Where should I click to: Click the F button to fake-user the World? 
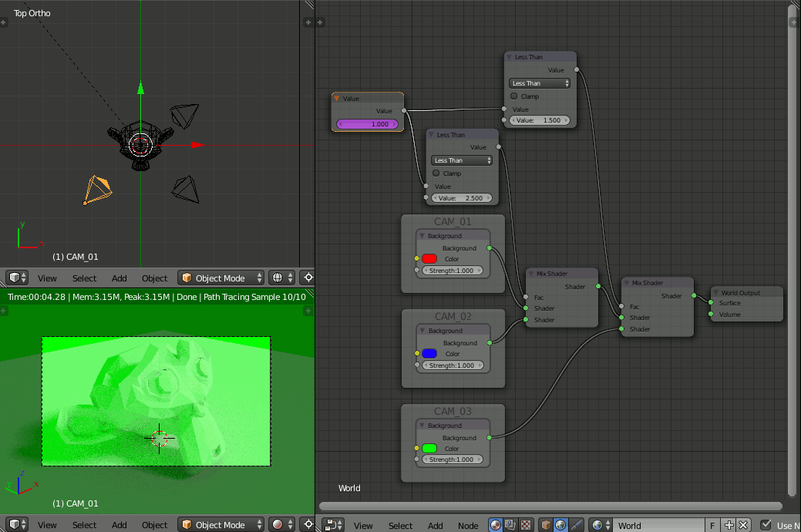[x=712, y=525]
